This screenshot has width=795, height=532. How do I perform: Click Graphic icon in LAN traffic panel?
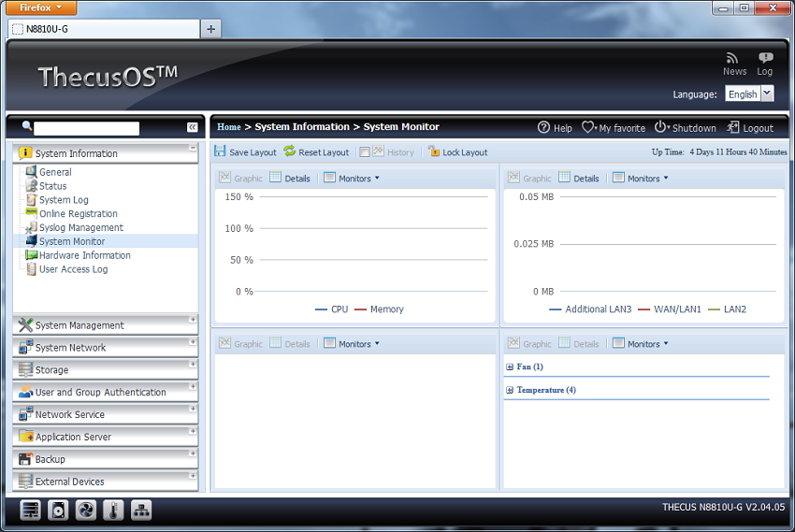point(513,178)
